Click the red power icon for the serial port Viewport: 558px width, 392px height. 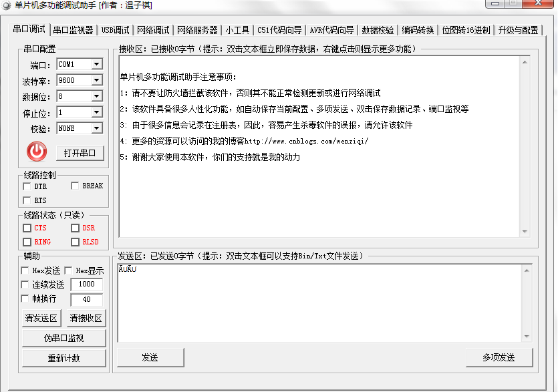(37, 152)
